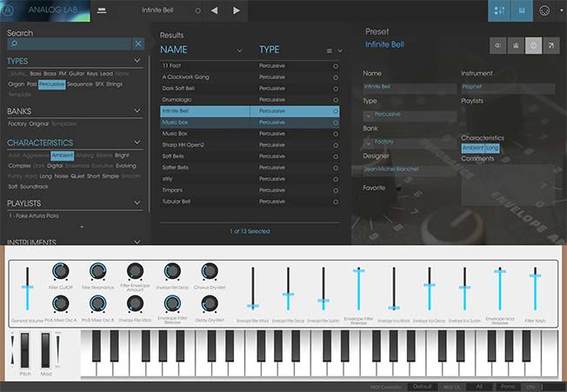Click the Filter Keyb slider handle
567x392 pixels.
tap(535, 276)
